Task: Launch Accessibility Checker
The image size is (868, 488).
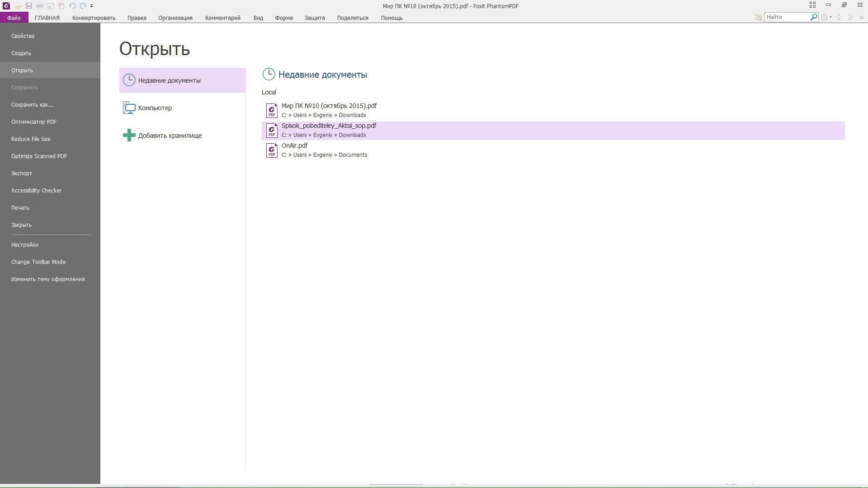Action: 50,190
